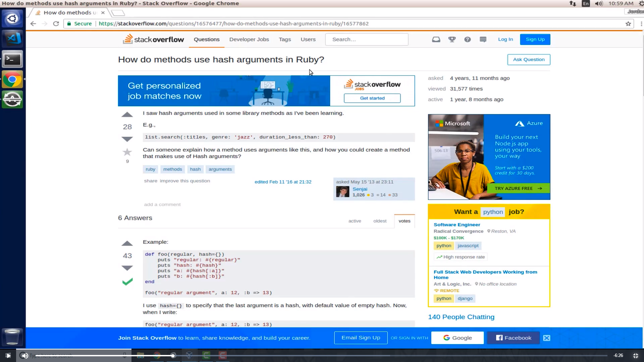Open Developer Jobs nav item
Viewport: 644px width, 362px height.
249,39
